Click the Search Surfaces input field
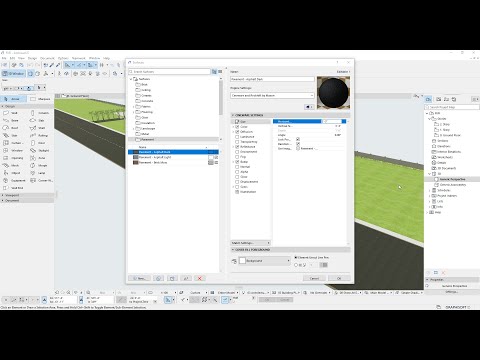This screenshot has width=480, height=360. 170,72
